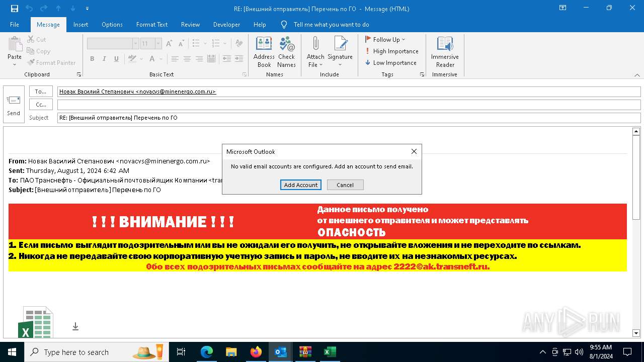Open the Customize Quick Access Toolbar dropdown
644x362 pixels.
tap(87, 9)
